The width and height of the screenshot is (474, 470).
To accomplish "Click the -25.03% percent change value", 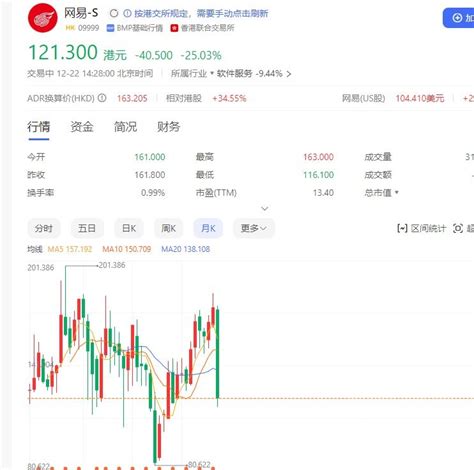I will pos(201,55).
